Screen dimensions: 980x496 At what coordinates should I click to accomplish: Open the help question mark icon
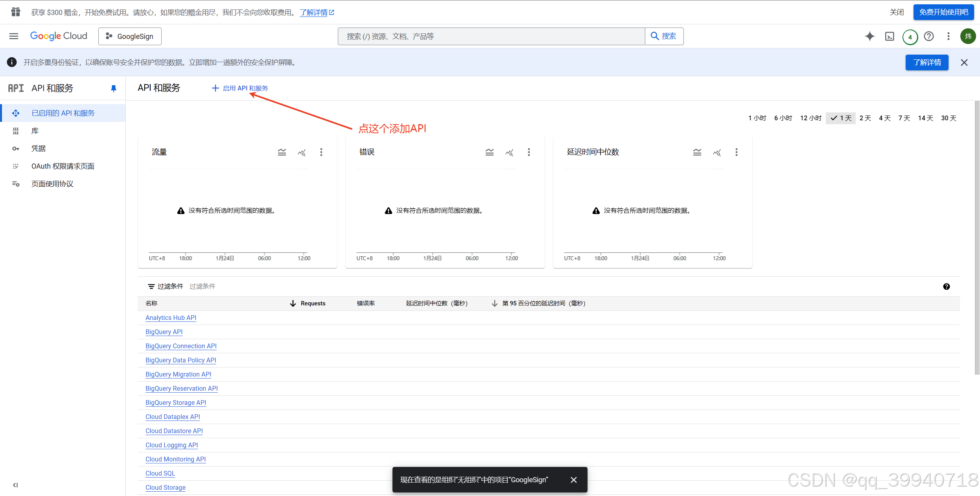click(x=929, y=36)
